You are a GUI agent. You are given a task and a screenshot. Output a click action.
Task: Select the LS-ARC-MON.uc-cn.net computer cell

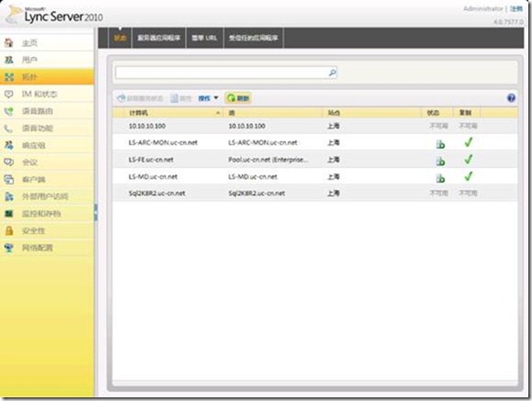point(163,142)
